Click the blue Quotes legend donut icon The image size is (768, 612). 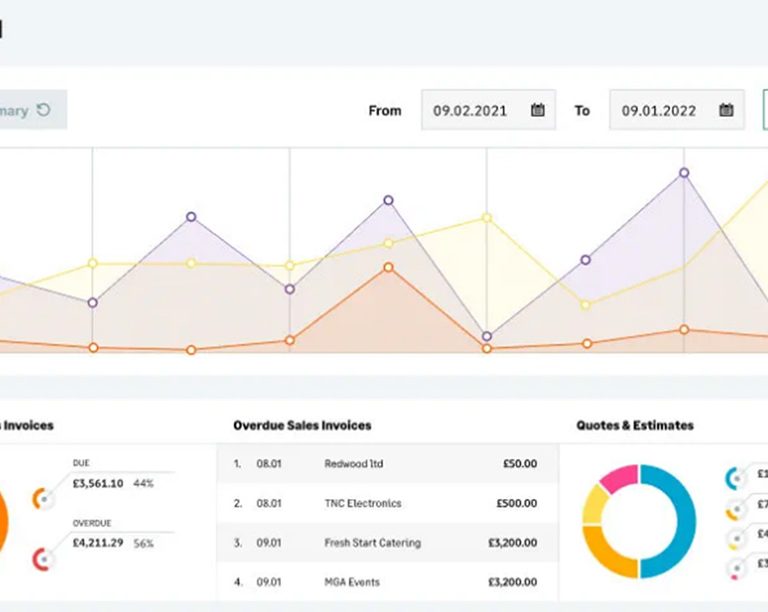point(736,478)
